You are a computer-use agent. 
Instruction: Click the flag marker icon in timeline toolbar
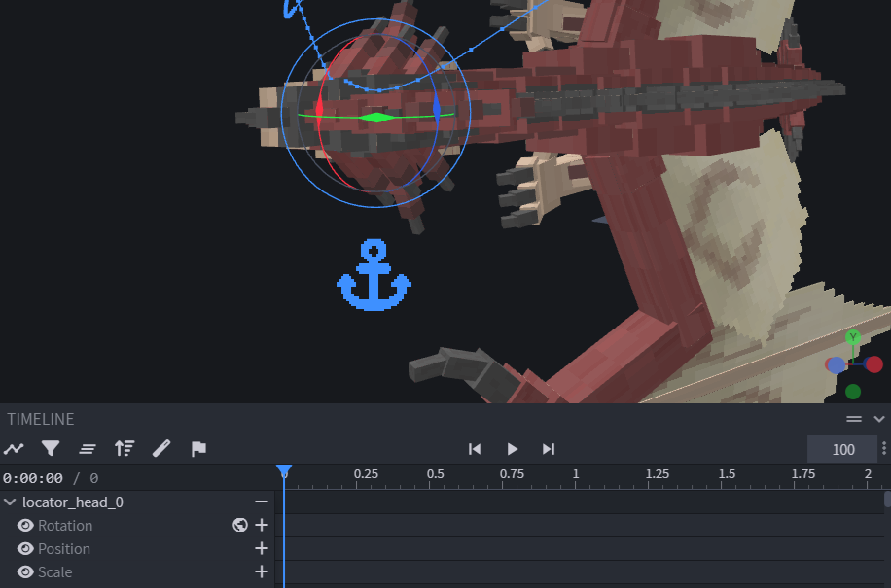198,448
